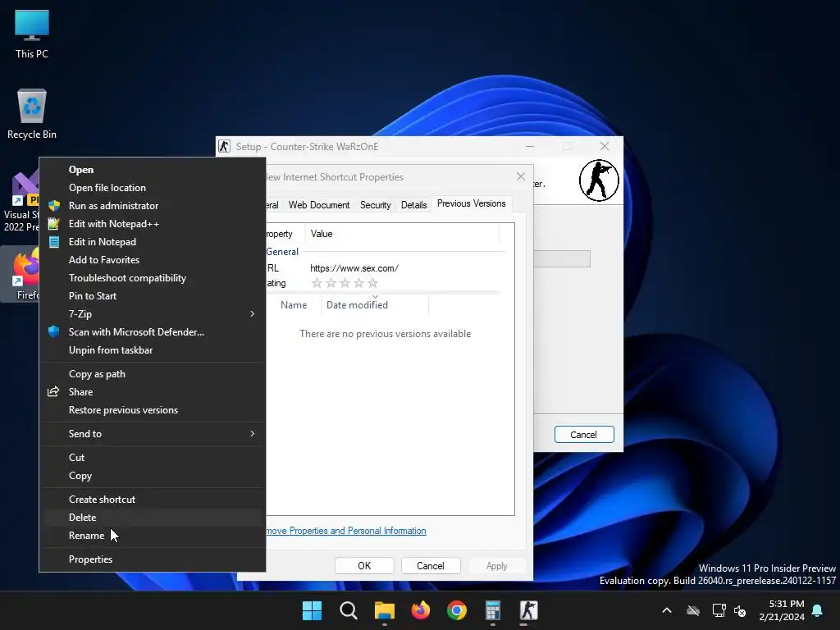The height and width of the screenshot is (630, 840).
Task: Open the Recycle Bin desktop icon
Action: pos(32,114)
